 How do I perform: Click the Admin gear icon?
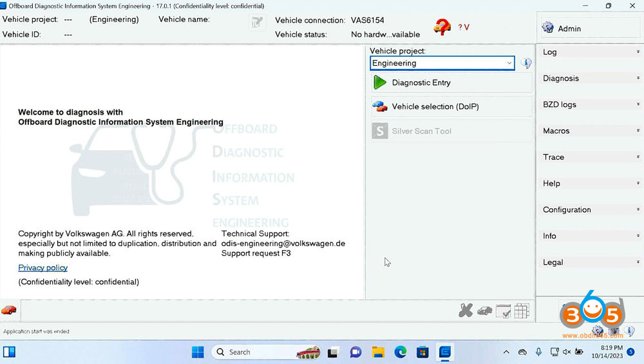[x=547, y=28]
